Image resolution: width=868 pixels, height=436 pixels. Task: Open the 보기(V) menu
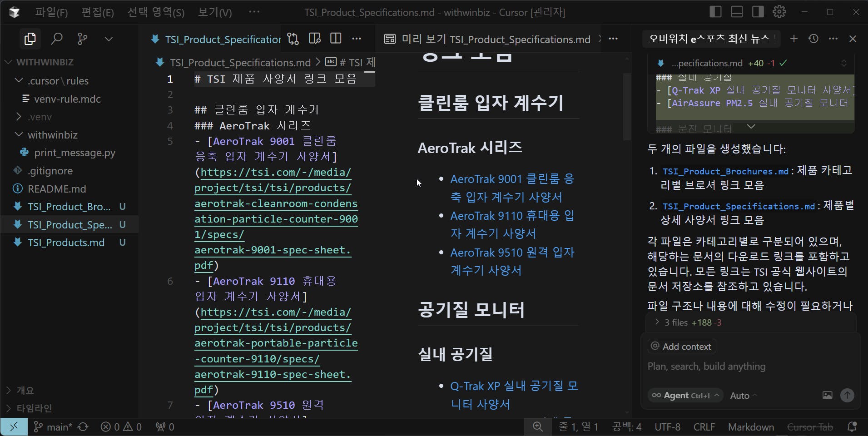[215, 12]
